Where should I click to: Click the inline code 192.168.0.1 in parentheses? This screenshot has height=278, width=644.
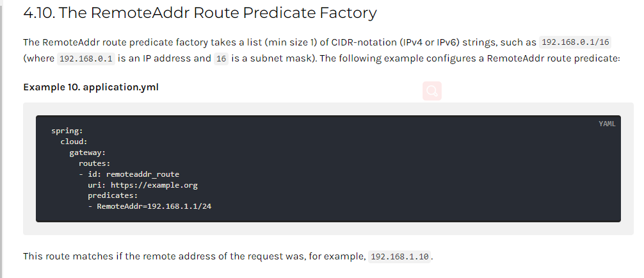[x=85, y=58]
